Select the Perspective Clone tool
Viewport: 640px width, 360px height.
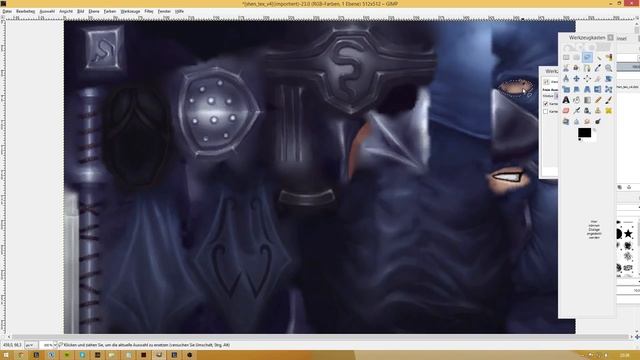(566, 121)
